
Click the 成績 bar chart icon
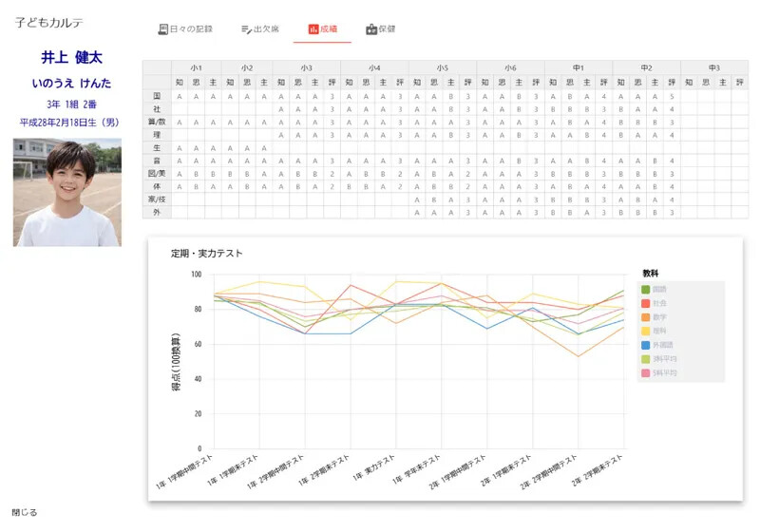click(x=313, y=29)
